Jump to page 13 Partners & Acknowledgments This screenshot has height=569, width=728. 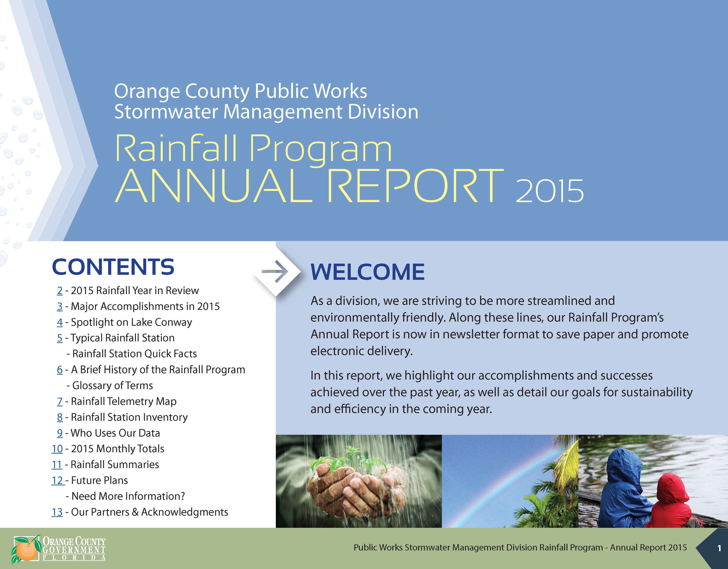pos(57,512)
